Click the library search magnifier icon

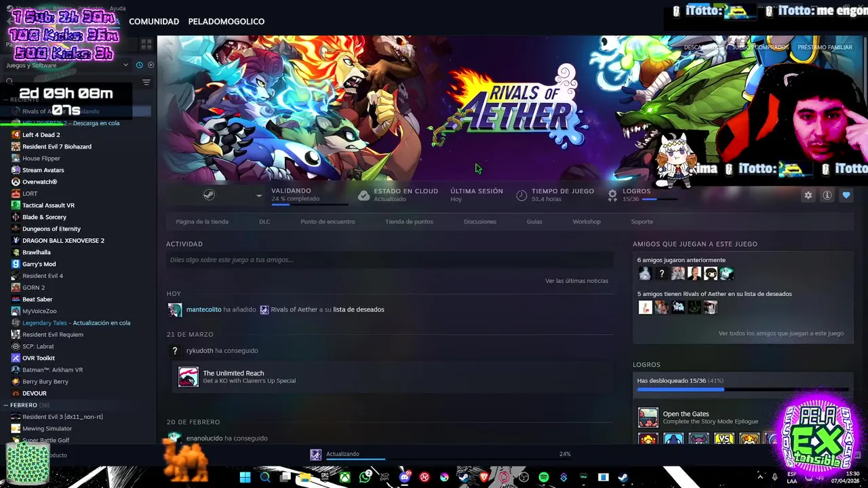tap(9, 82)
